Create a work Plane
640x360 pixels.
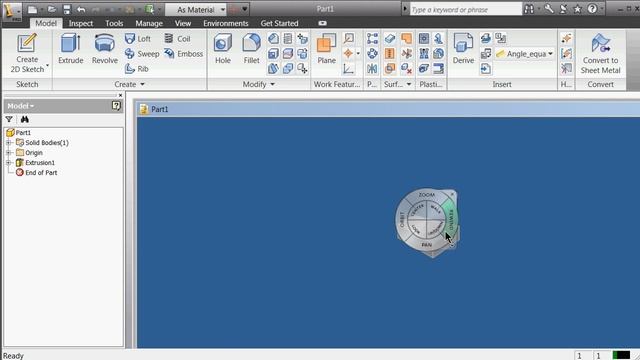click(x=327, y=49)
